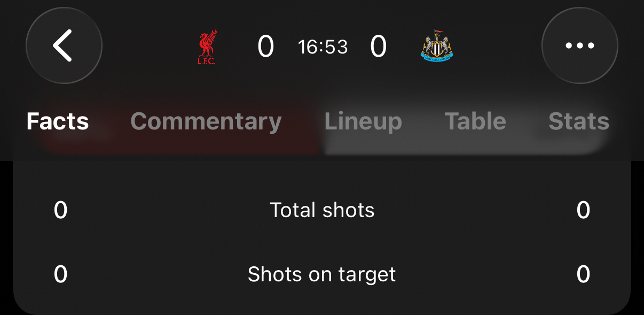The image size is (644, 315).
Task: Select the Lineup tab
Action: point(363,121)
